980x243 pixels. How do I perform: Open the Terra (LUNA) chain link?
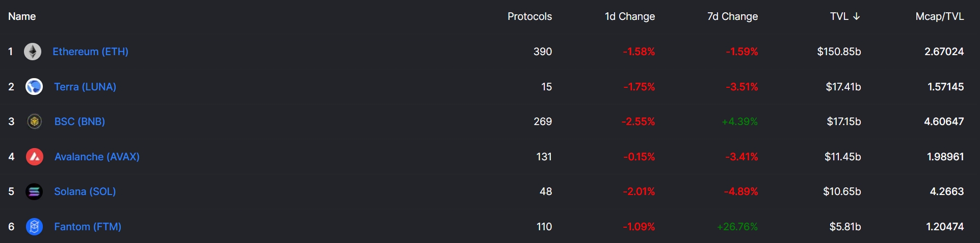tap(85, 87)
